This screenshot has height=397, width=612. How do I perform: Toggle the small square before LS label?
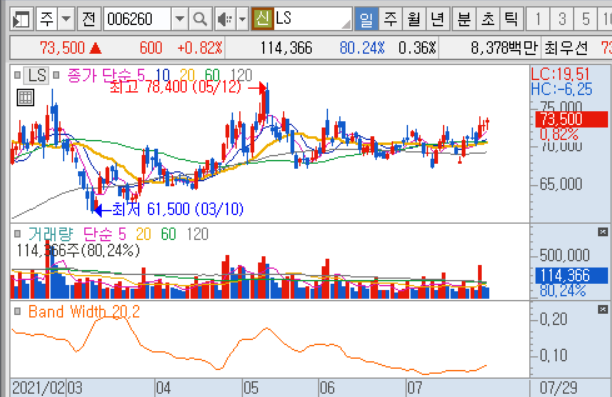[x=17, y=75]
